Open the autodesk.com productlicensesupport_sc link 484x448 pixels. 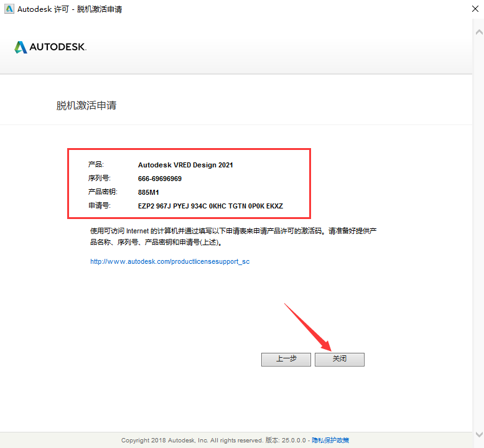click(x=170, y=261)
